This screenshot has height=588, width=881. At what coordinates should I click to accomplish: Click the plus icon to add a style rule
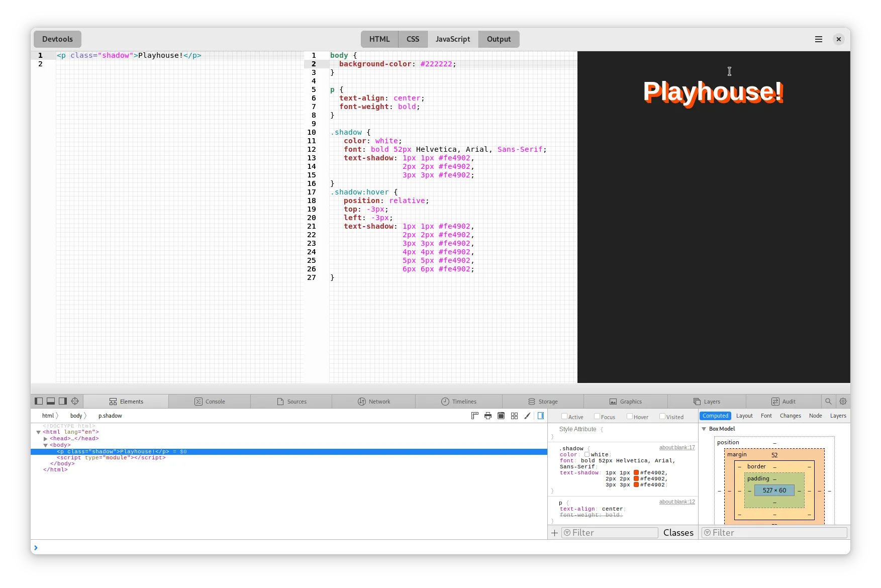click(554, 533)
